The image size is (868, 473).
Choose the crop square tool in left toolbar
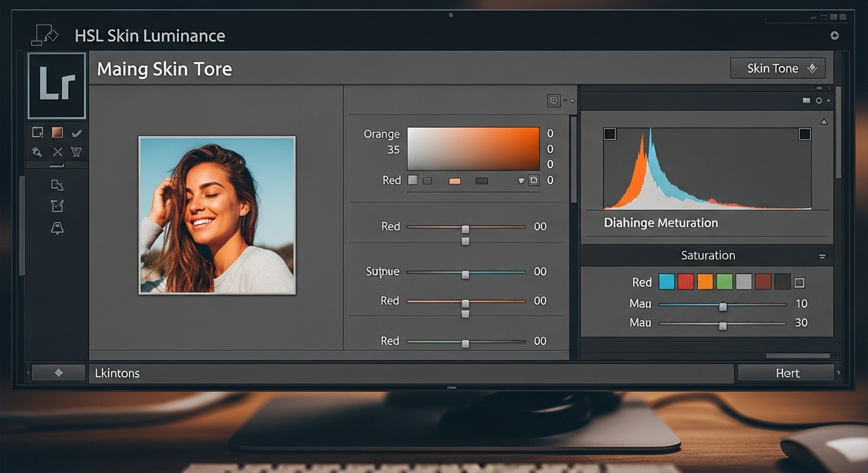[38, 132]
